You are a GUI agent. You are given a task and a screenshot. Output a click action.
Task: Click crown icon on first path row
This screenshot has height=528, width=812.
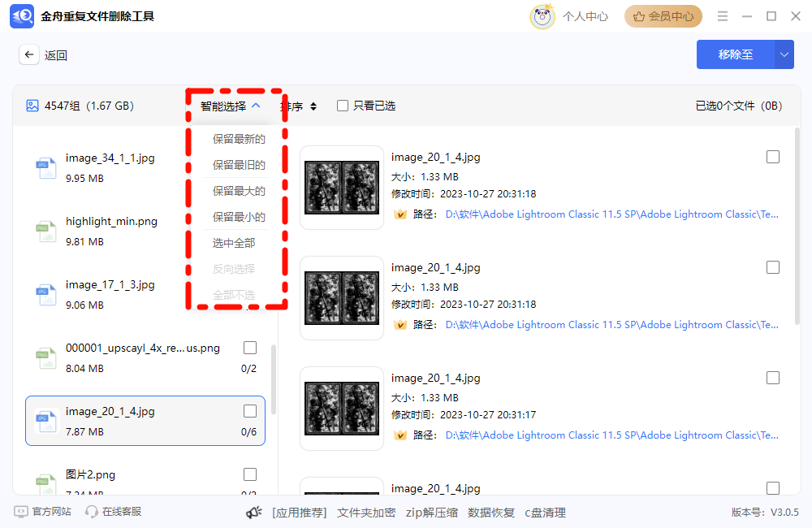[400, 214]
